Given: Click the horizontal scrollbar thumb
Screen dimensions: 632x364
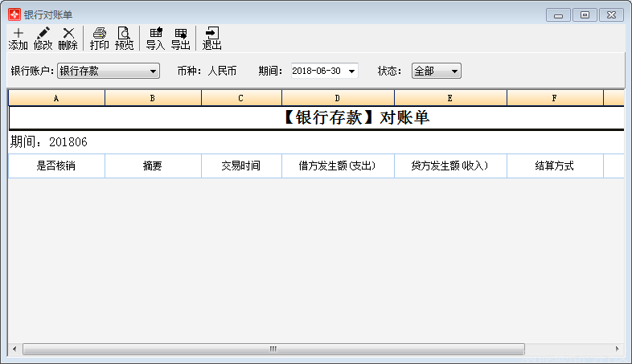Looking at the screenshot, I should 273,350.
